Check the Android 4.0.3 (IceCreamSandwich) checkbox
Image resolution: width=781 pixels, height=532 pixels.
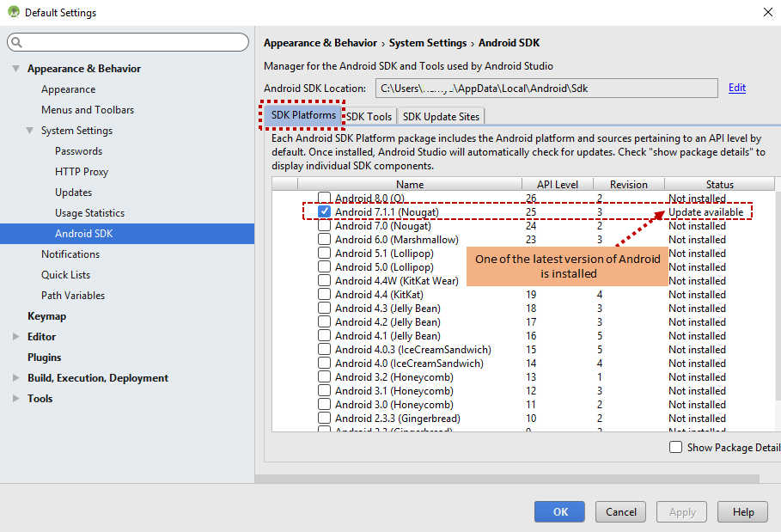324,349
